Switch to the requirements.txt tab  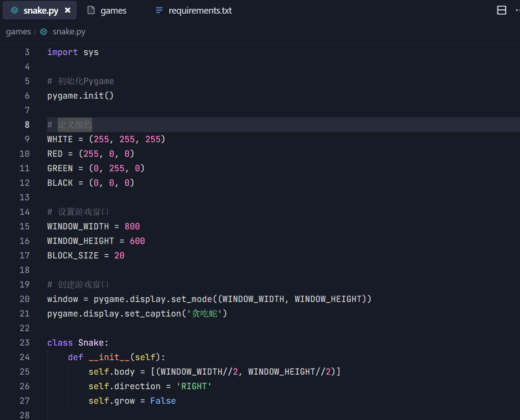[x=200, y=11]
